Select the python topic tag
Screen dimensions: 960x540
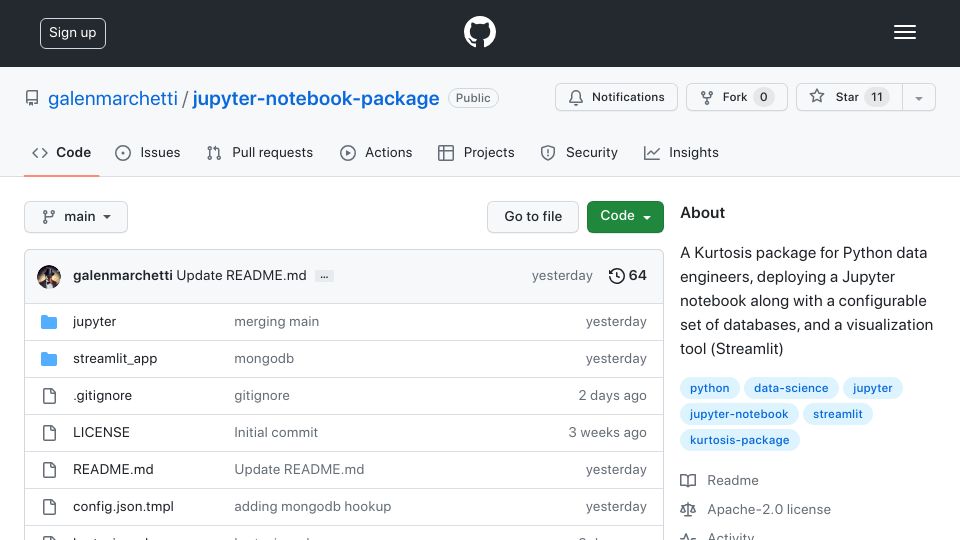click(710, 388)
